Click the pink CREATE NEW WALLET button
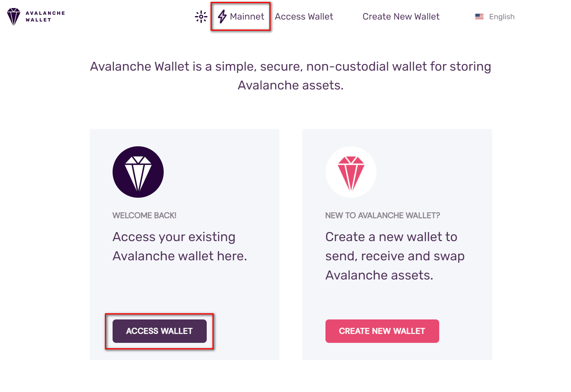 pyautogui.click(x=382, y=331)
